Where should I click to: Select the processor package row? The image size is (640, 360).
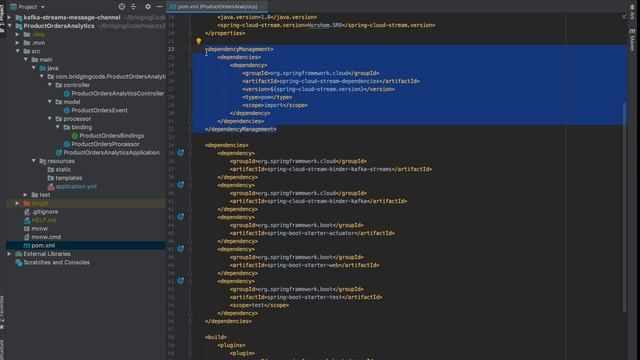click(77, 119)
